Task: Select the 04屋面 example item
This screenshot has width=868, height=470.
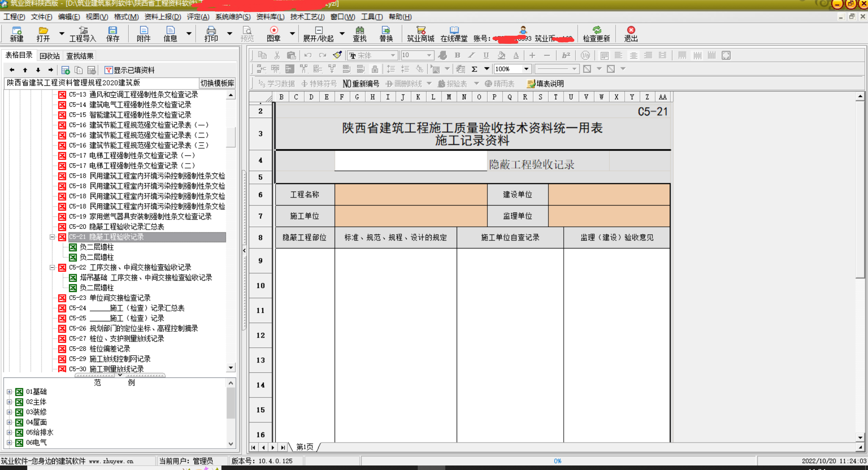Action: point(36,422)
